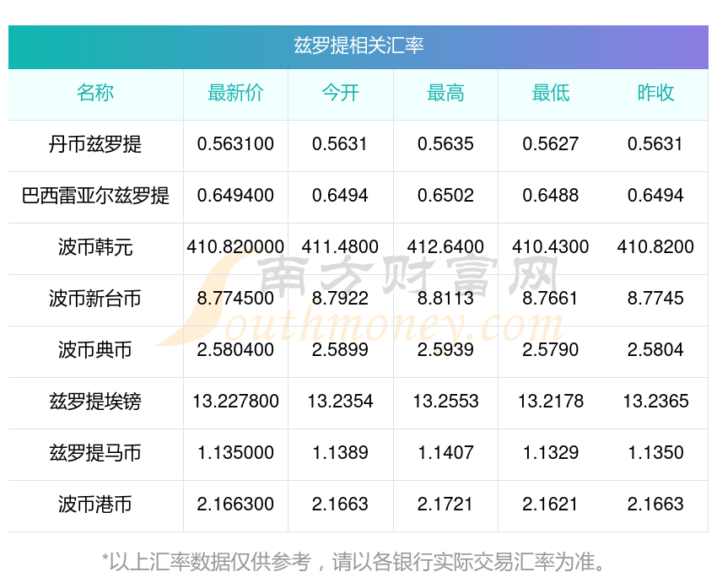This screenshot has width=717, height=588.
Task: Click the 波币典币 row name
Action: [95, 350]
